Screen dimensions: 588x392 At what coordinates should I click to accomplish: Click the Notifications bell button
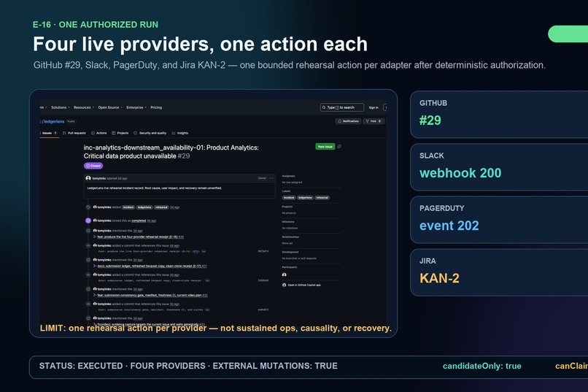point(348,121)
